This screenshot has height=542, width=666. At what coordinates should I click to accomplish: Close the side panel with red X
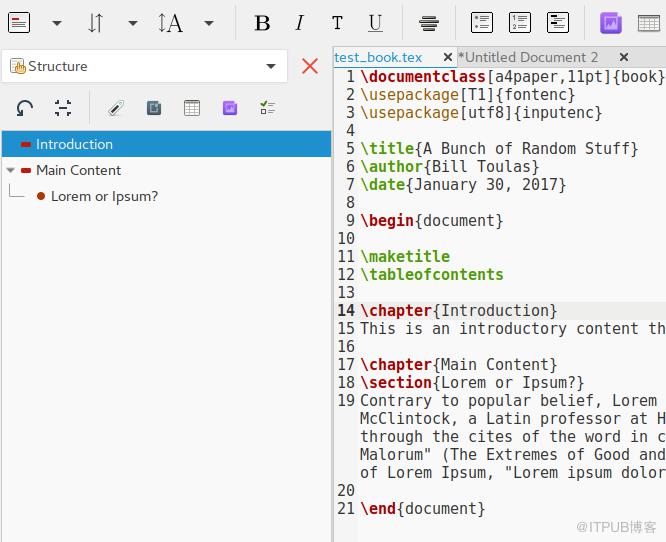pyautogui.click(x=310, y=66)
